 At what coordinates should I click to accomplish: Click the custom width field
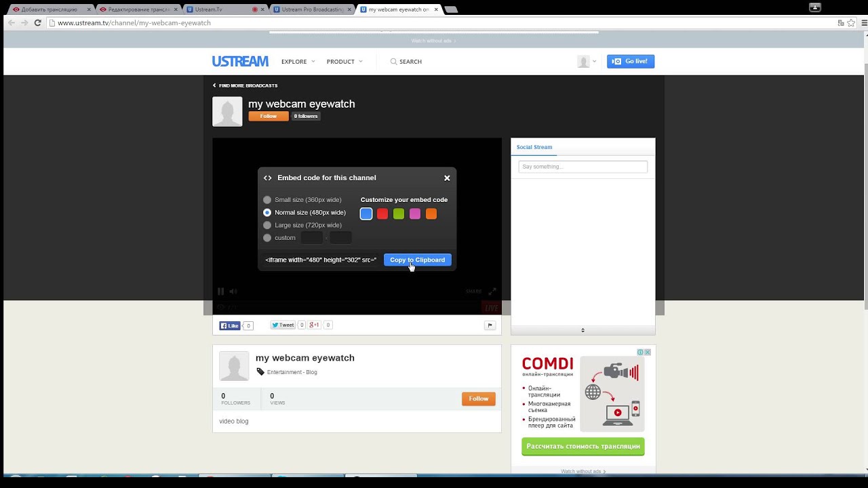click(x=312, y=238)
